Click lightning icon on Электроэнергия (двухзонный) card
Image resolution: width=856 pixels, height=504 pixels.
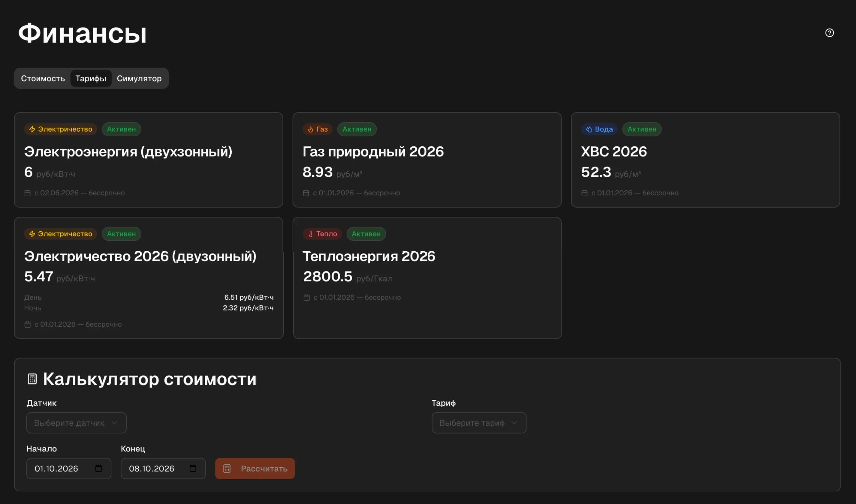[32, 129]
